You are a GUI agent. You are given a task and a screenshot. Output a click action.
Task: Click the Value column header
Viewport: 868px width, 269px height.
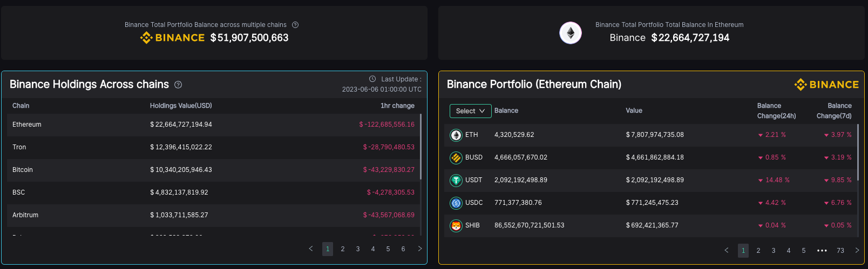(x=634, y=111)
